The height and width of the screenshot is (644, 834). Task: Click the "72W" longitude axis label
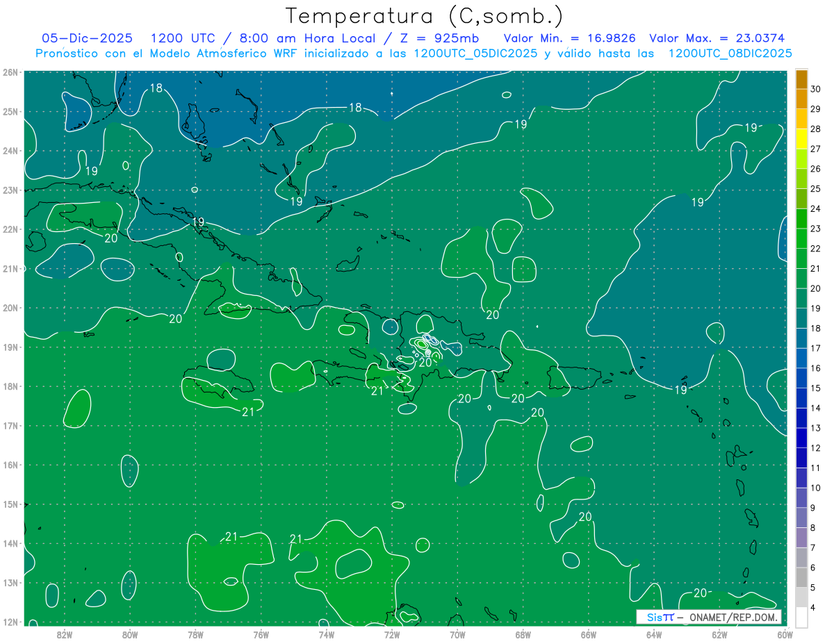(x=392, y=634)
